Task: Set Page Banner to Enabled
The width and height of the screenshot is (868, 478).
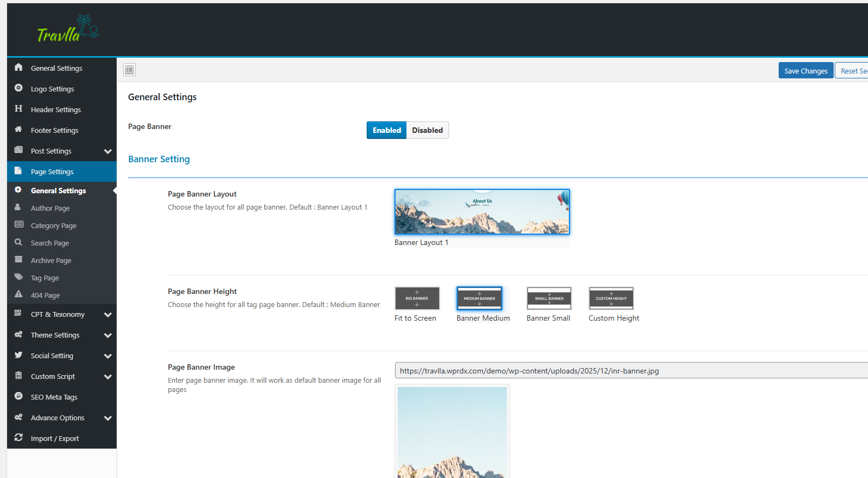Action: pyautogui.click(x=386, y=130)
